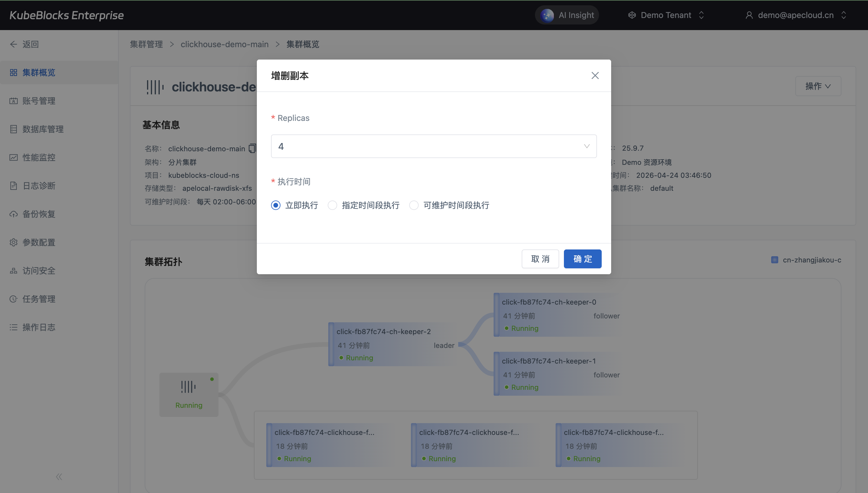Go to 账号管理 in the sidebar

(39, 101)
